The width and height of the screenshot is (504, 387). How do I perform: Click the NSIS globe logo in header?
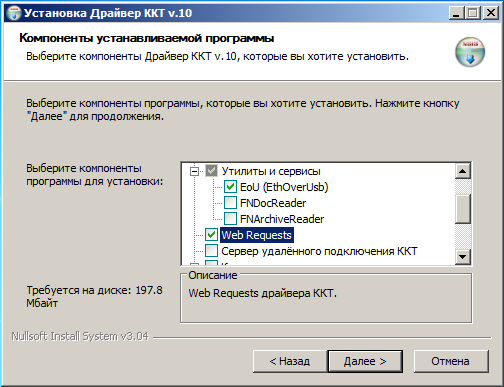470,52
